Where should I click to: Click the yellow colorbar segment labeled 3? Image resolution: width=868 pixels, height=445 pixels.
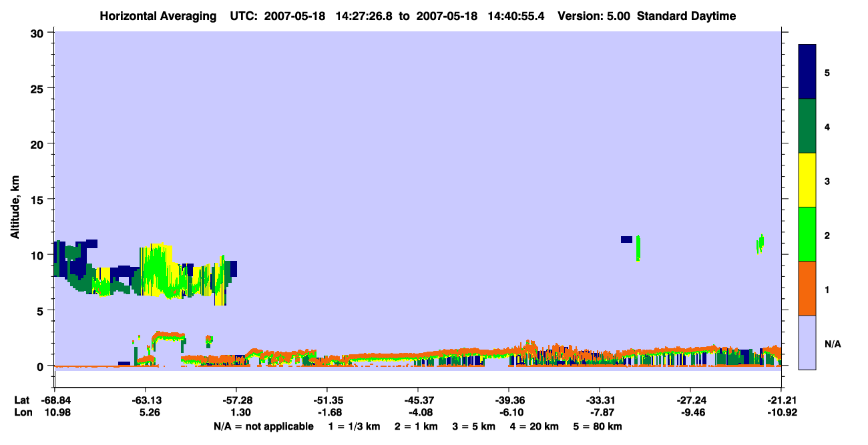pyautogui.click(x=807, y=180)
